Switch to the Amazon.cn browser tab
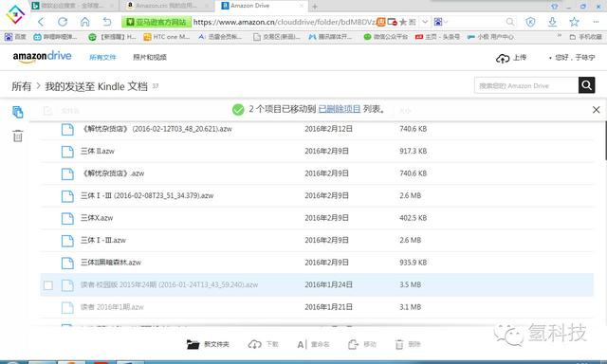This screenshot has height=364, width=607. (x=167, y=6)
